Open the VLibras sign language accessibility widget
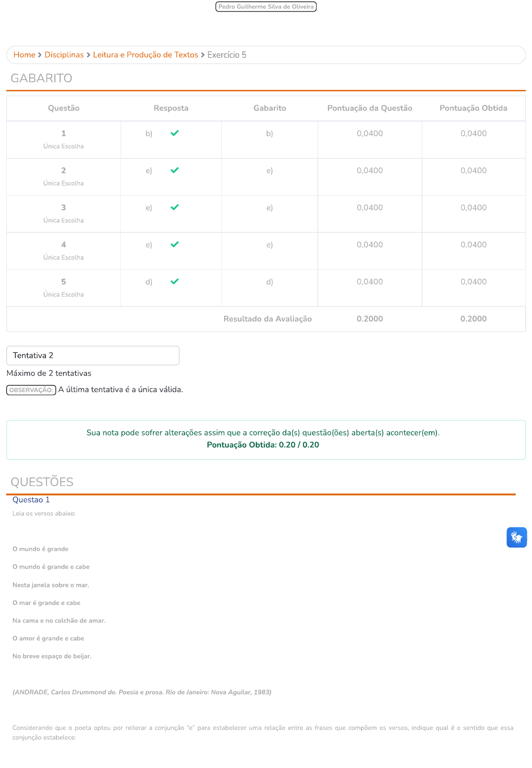 pyautogui.click(x=516, y=537)
